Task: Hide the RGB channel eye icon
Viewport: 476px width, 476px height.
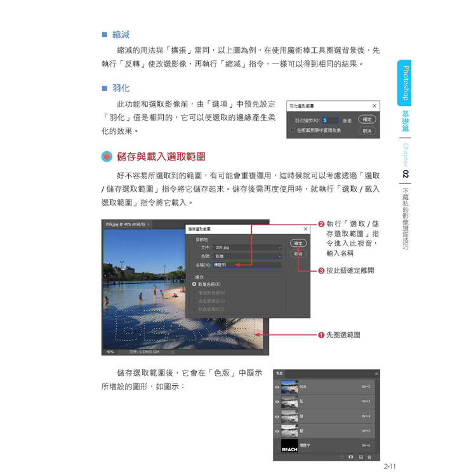Action: (x=277, y=387)
